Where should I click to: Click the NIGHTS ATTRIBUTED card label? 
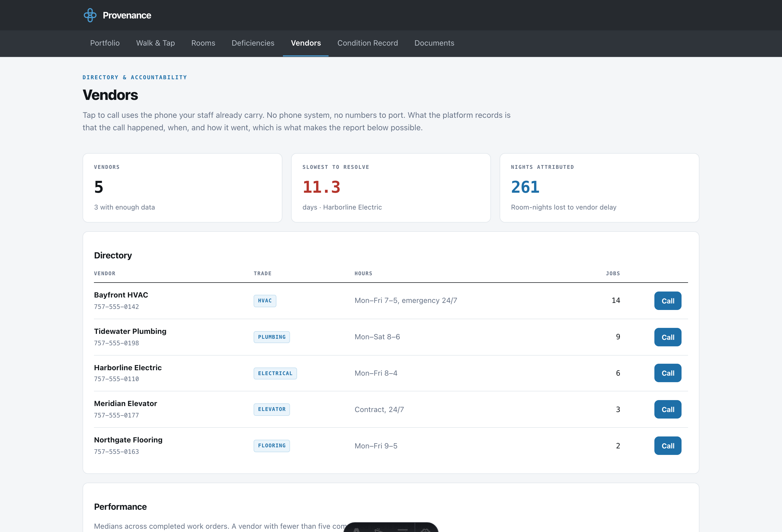click(x=542, y=167)
